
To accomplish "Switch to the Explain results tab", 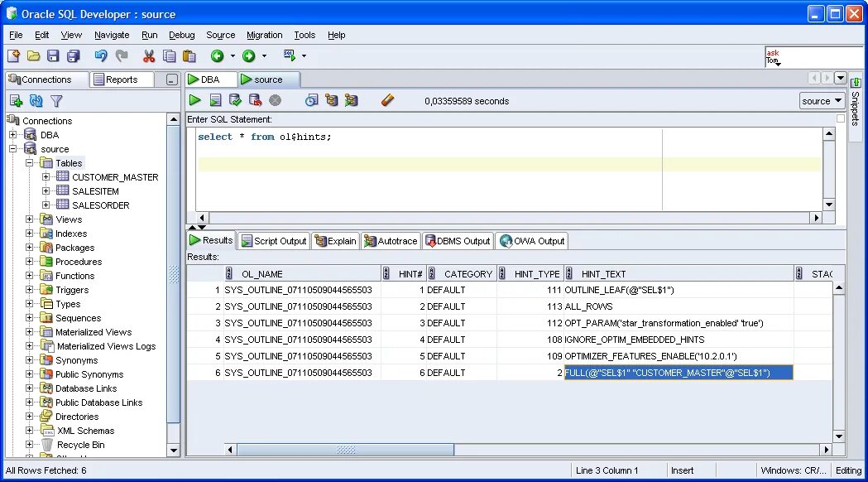I will 335,241.
